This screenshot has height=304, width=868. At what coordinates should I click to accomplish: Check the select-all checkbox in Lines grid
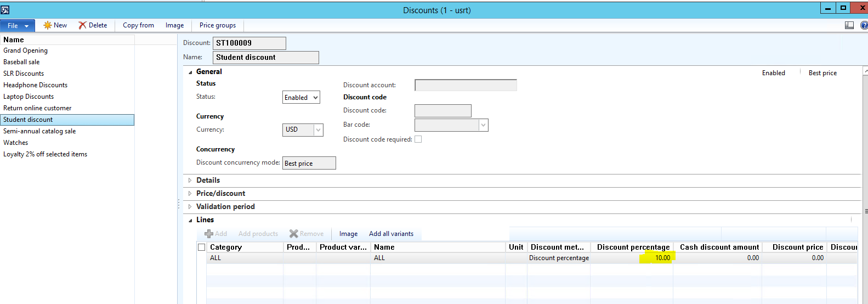[x=202, y=247]
